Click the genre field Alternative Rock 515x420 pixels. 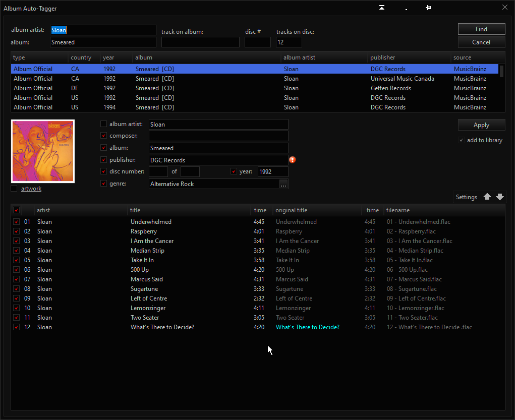214,184
